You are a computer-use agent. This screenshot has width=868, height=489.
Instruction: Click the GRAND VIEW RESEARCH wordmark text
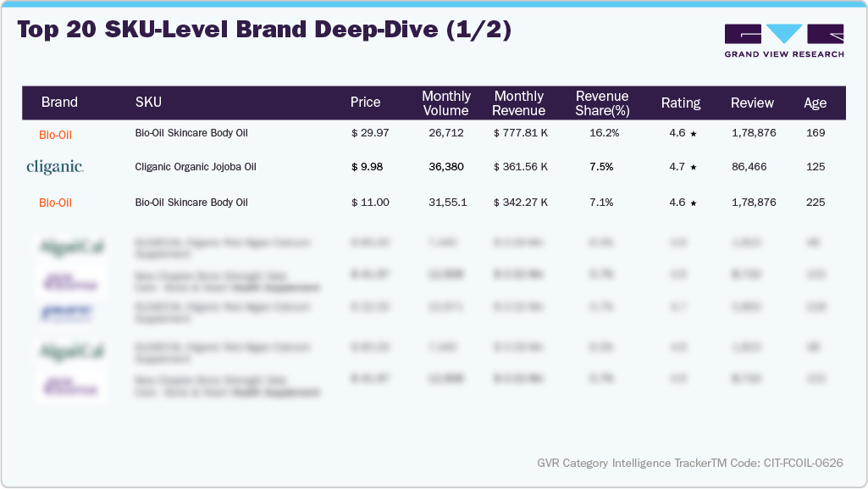point(784,54)
